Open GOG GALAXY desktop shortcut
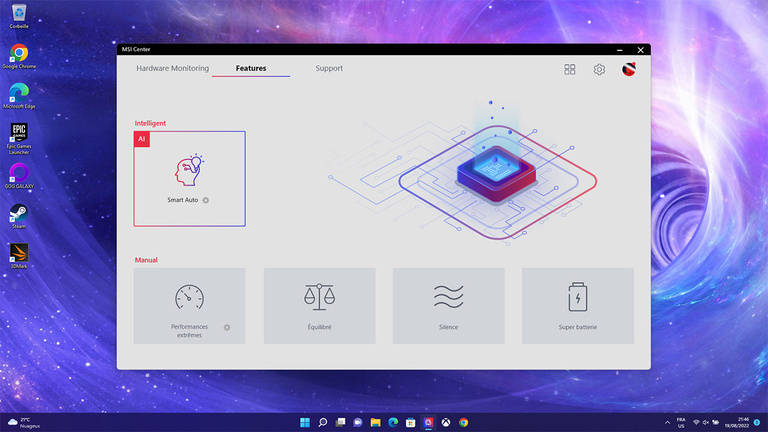 point(19,176)
